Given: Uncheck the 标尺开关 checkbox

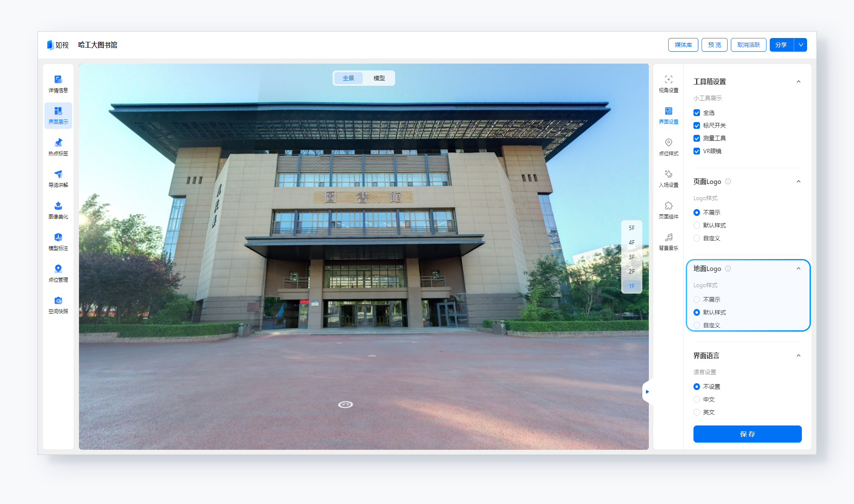Looking at the screenshot, I should (x=696, y=125).
